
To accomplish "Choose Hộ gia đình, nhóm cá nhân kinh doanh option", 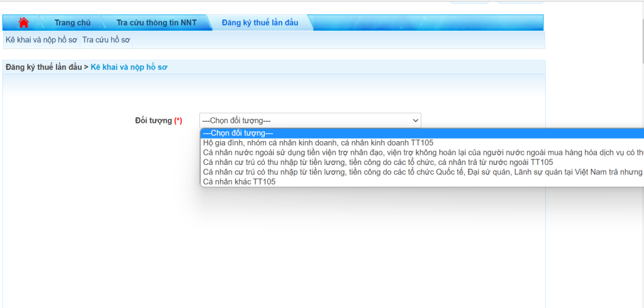I will point(318,143).
